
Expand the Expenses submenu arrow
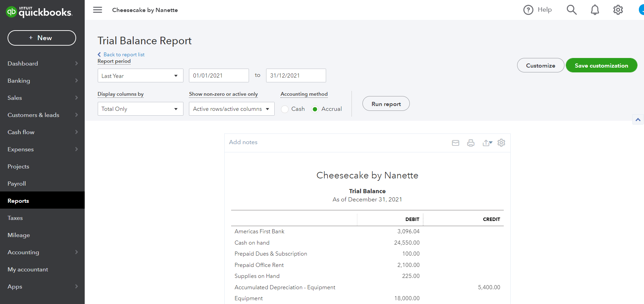click(x=76, y=149)
